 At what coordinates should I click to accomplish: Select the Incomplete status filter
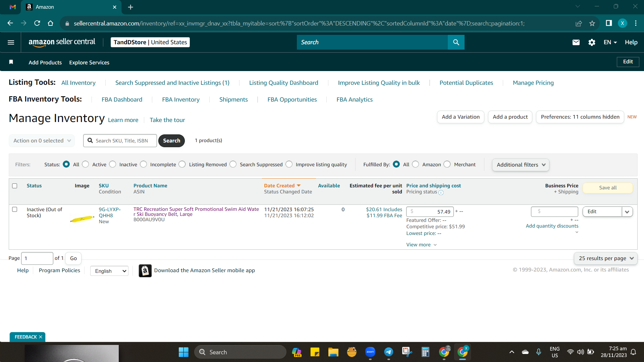(x=144, y=164)
